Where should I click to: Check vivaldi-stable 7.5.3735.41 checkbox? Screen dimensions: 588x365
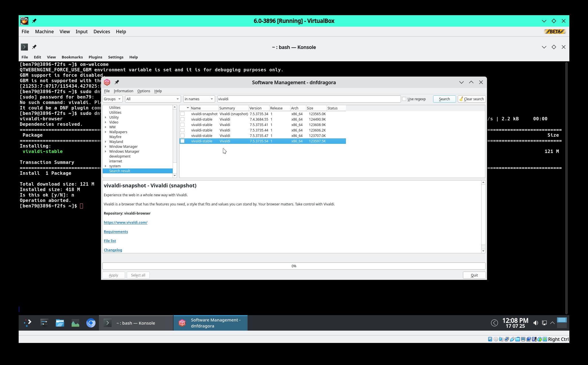click(x=182, y=125)
